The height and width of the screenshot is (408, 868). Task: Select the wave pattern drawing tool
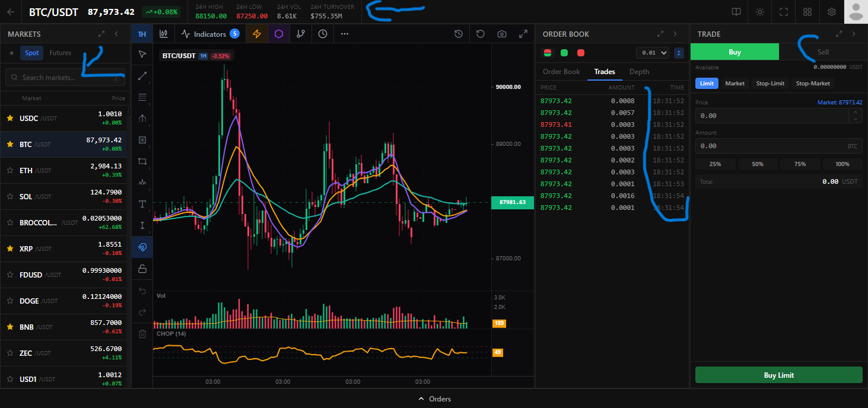(142, 183)
